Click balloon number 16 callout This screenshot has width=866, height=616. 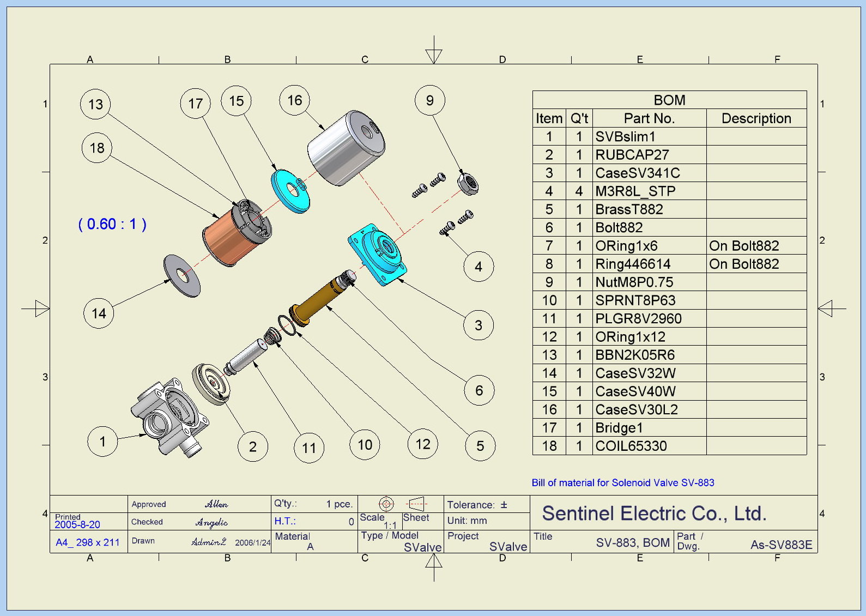[x=294, y=100]
